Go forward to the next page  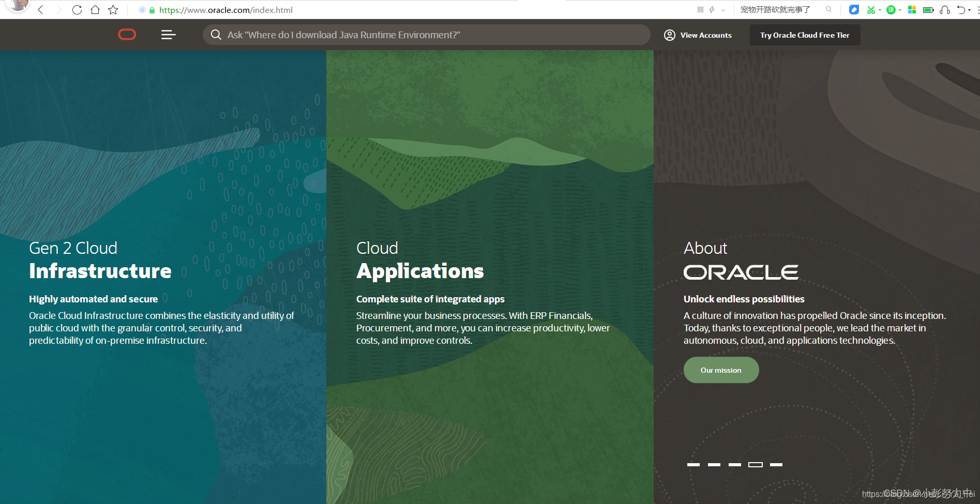(58, 10)
